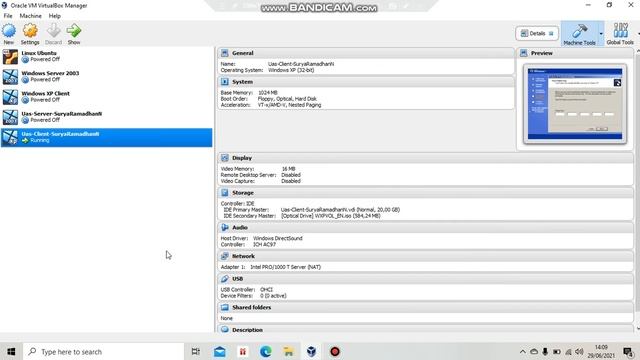640x360 pixels.
Task: Open the Network section header
Action: [426, 256]
